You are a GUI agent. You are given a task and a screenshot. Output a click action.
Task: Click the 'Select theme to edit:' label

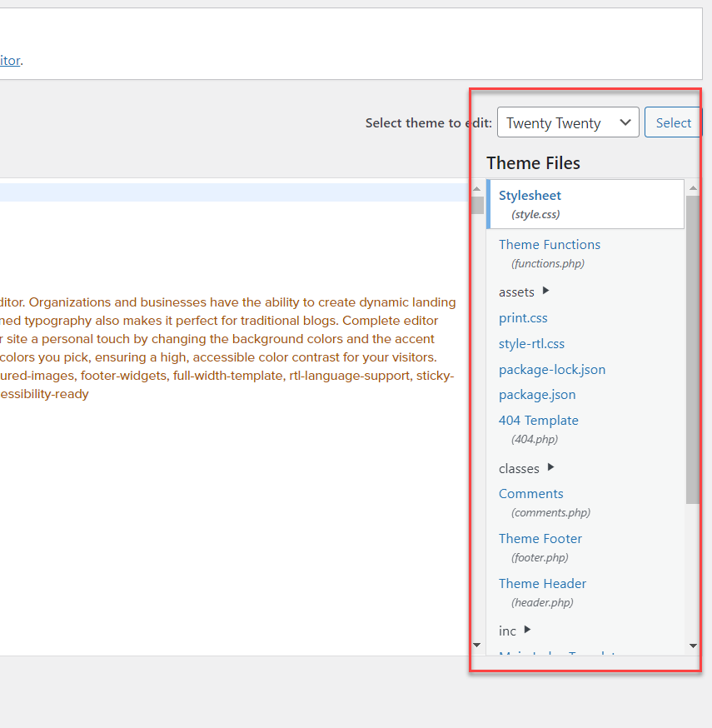coord(428,123)
